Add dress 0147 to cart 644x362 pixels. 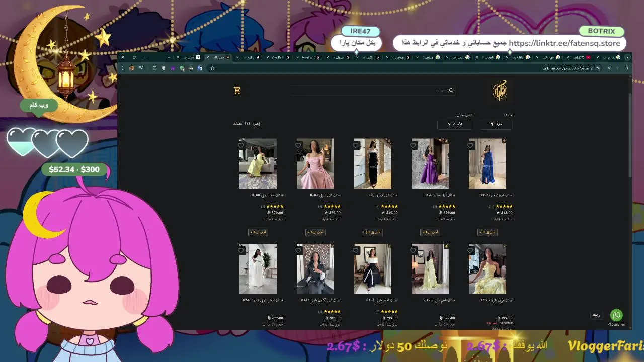tap(430, 232)
